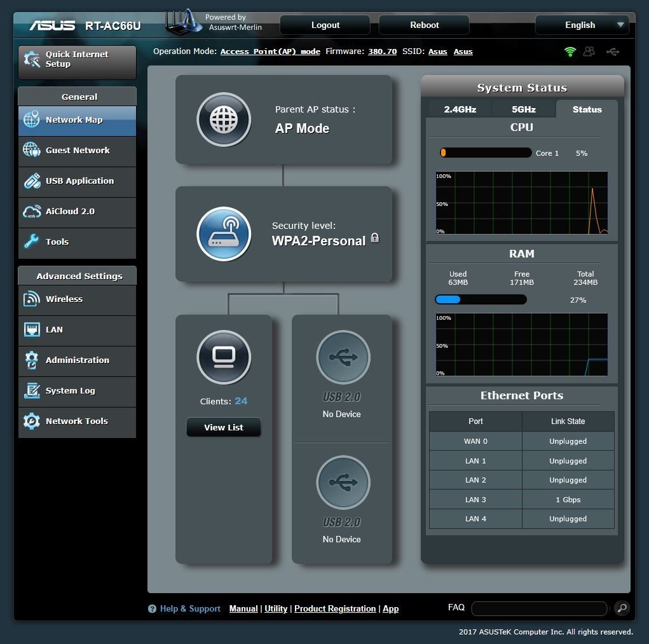Click the Network Tools icon
This screenshot has height=644, width=649.
(31, 421)
